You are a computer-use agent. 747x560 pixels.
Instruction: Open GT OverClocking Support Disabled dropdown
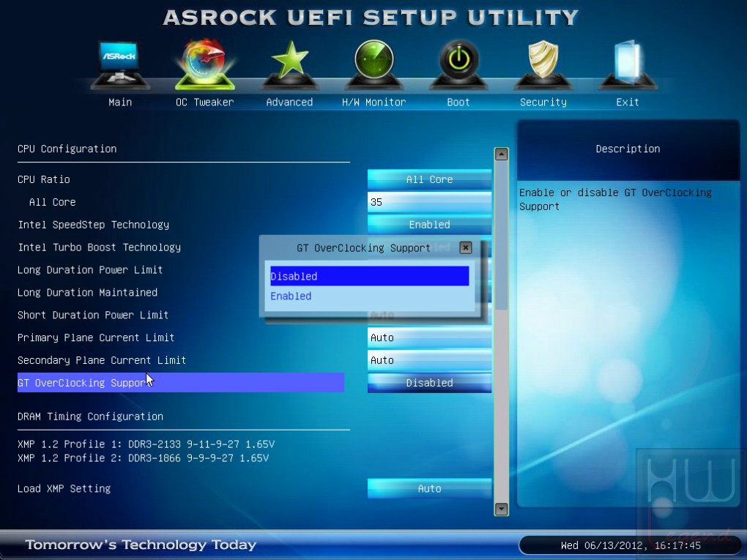click(x=429, y=383)
